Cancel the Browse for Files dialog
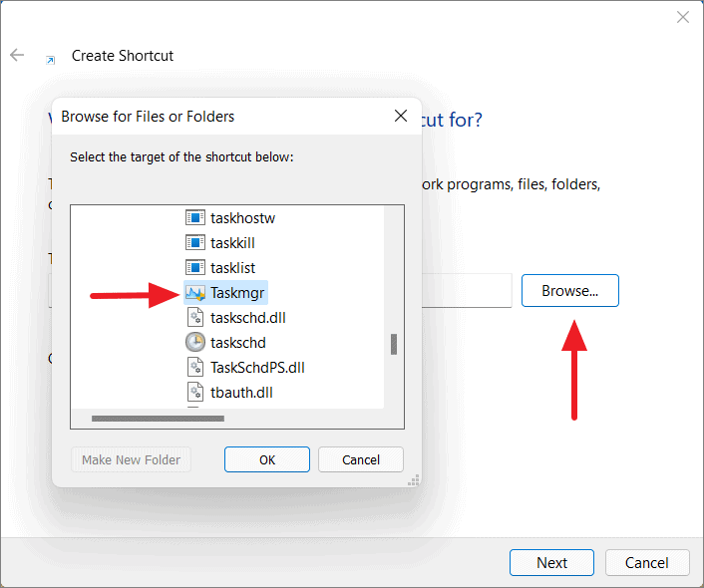The image size is (704, 588). pyautogui.click(x=361, y=459)
